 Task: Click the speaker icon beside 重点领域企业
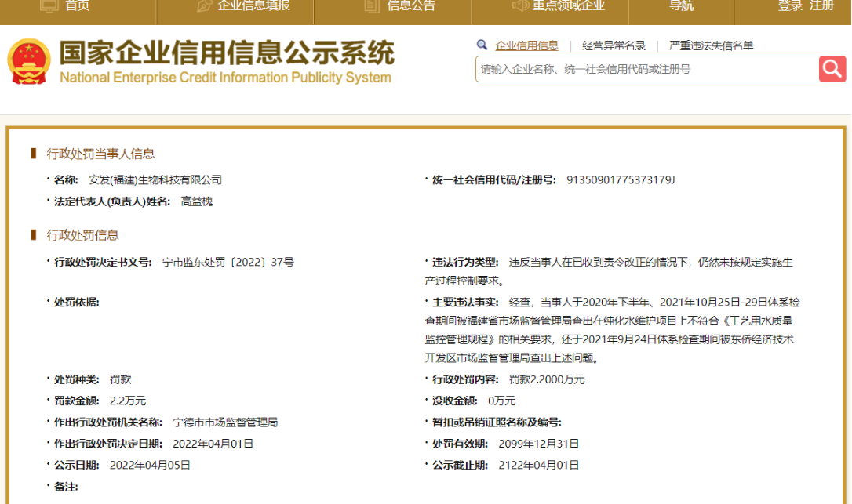[x=520, y=5]
